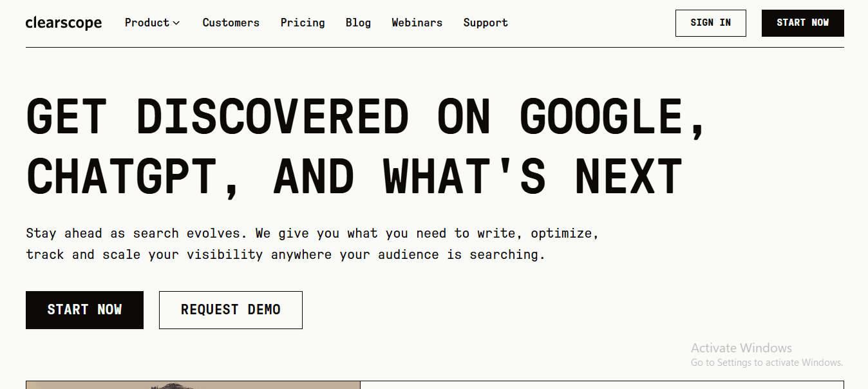Select the REQUEST DEMO button
Viewport: 868px width, 389px height.
[x=231, y=310]
